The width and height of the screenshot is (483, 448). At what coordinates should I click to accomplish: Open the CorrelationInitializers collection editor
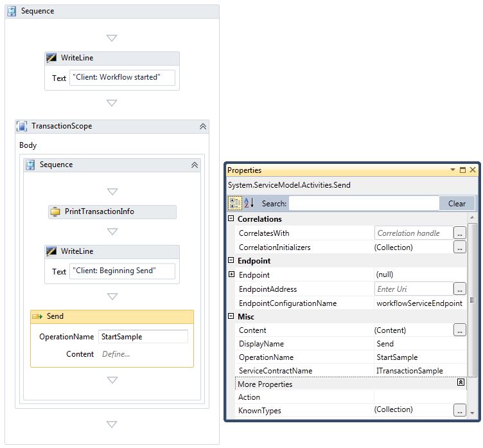coord(460,247)
